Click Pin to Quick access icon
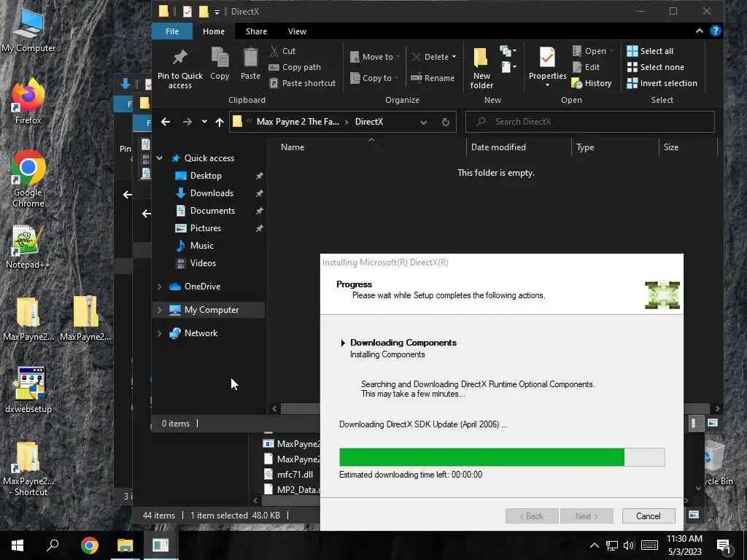The image size is (747, 560). click(x=179, y=57)
